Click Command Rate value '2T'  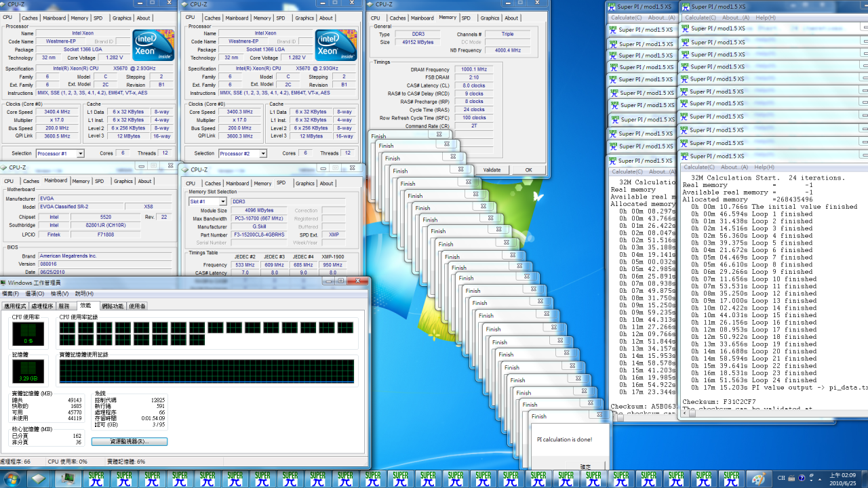474,126
